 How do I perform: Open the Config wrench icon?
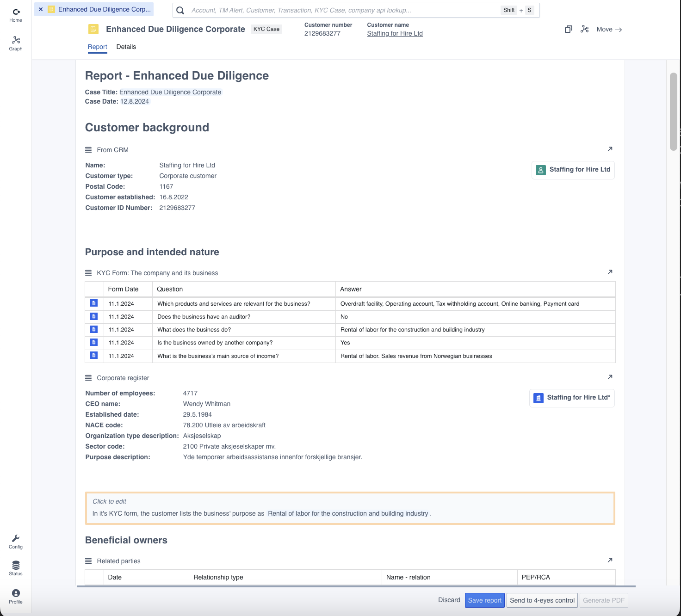point(16,542)
